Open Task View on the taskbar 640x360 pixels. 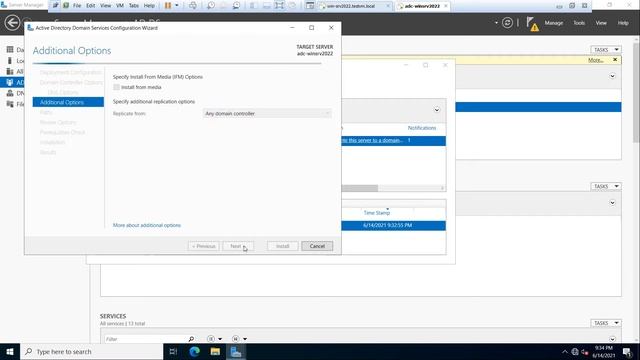pyautogui.click(x=173, y=351)
